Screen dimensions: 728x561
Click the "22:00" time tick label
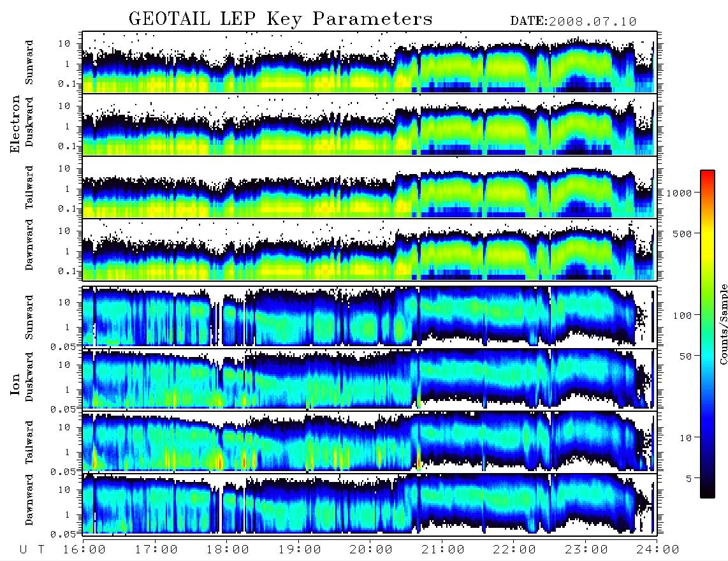tap(515, 550)
